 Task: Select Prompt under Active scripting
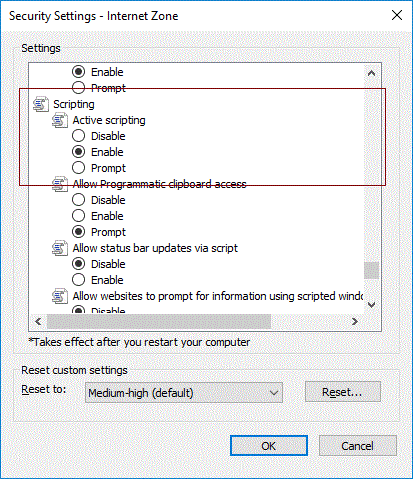[x=78, y=168]
